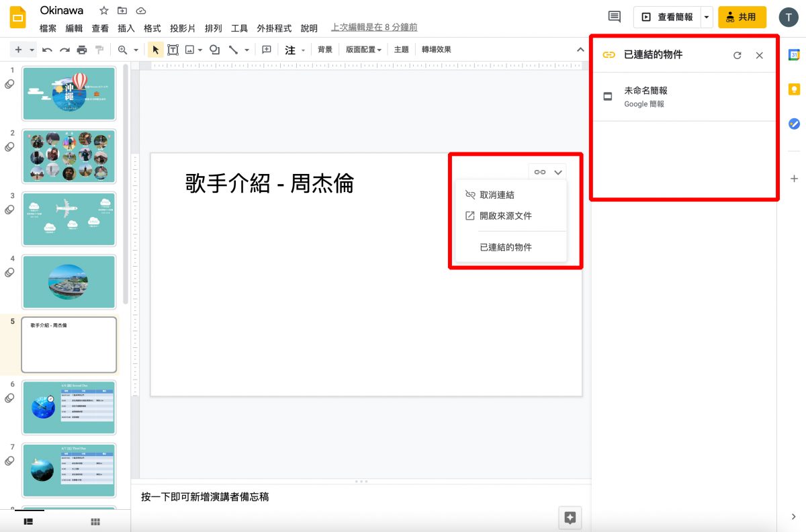Screen dimensions: 806x532
Task: Select the text box tool
Action: click(x=173, y=50)
